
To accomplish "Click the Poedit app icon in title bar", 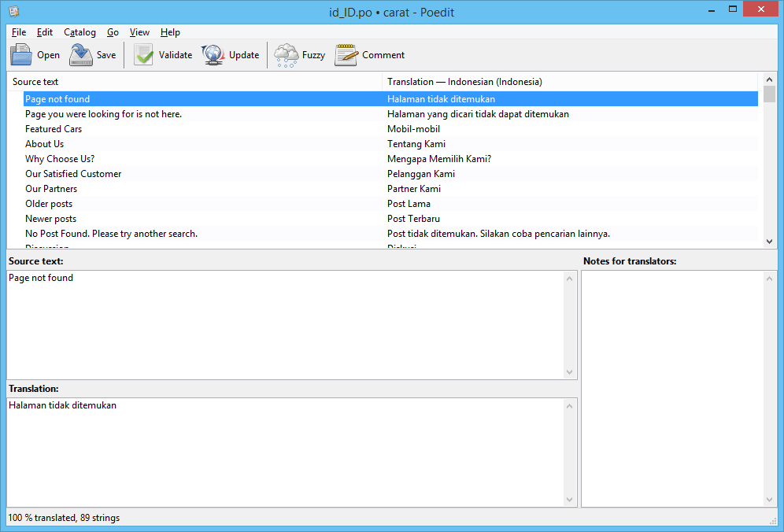I will 13,11.
